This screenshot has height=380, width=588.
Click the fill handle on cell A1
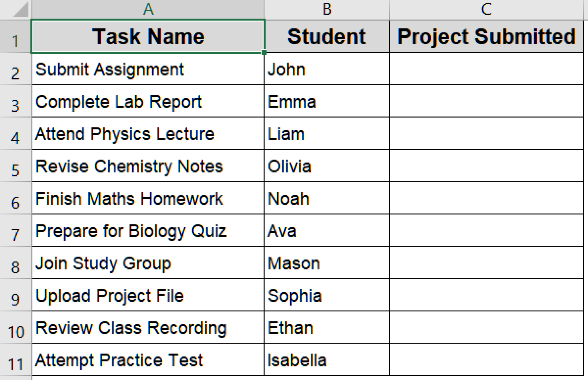point(264,52)
